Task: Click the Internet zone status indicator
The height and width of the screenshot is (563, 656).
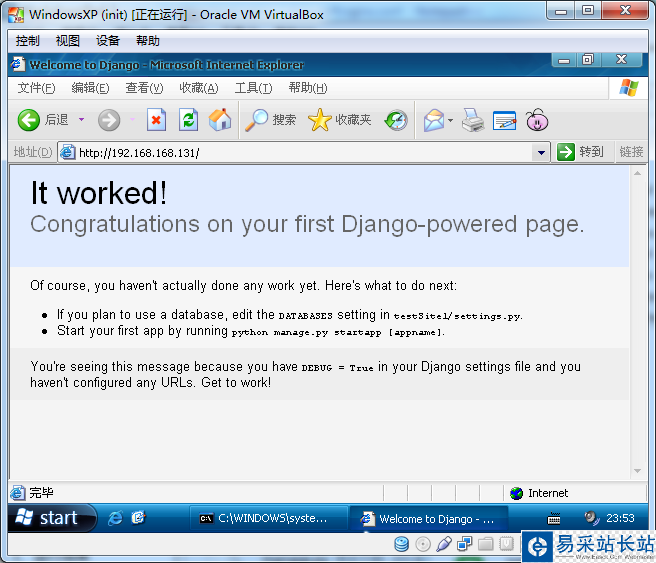Action: (539, 493)
